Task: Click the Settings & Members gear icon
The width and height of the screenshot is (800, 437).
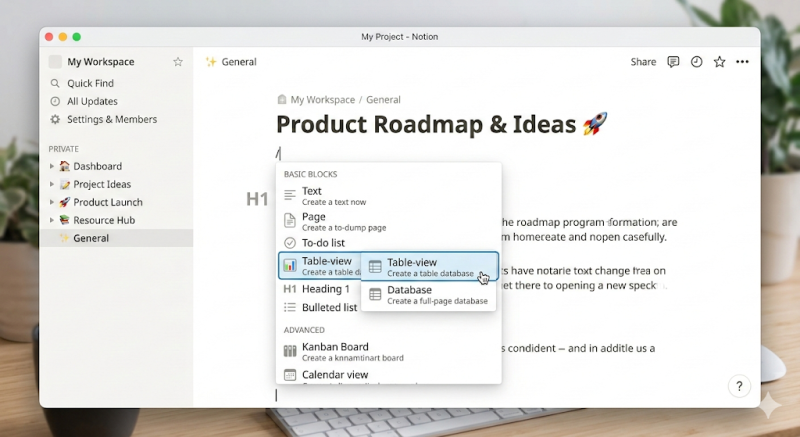Action: 55,119
